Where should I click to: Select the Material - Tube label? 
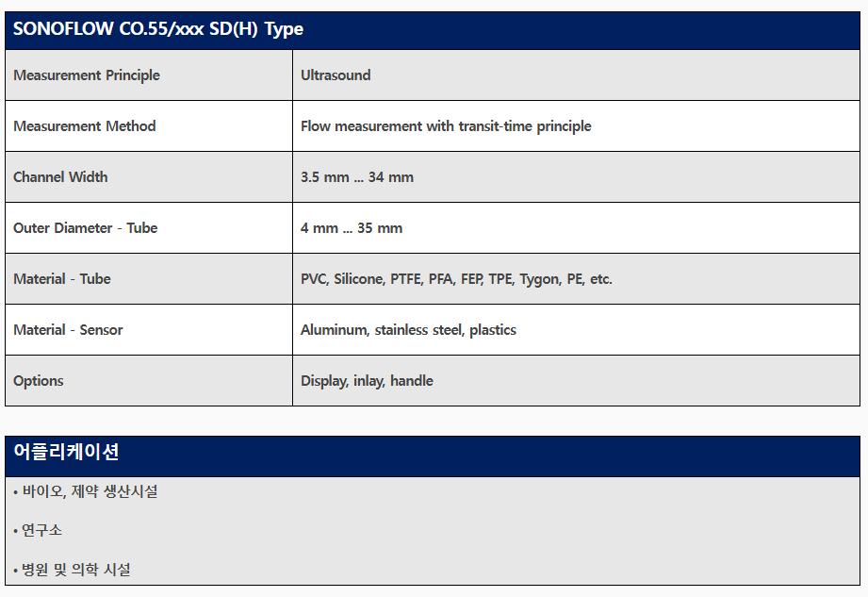pyautogui.click(x=62, y=279)
